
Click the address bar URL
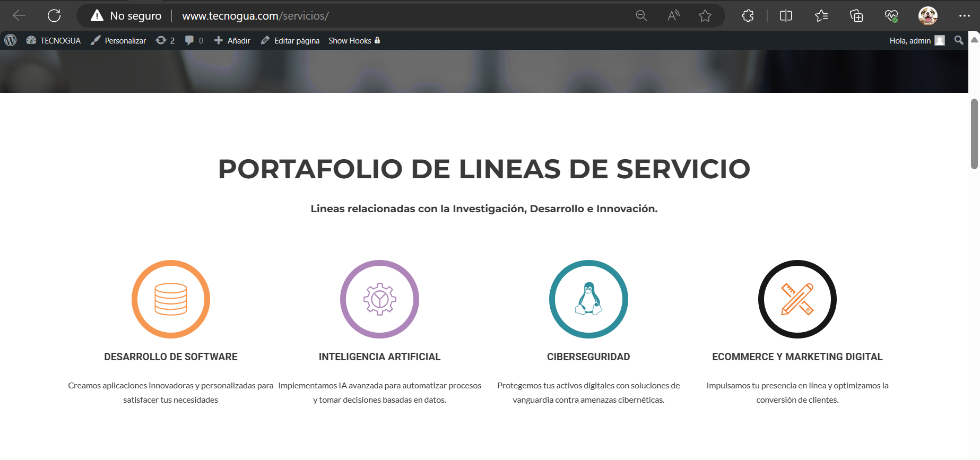(x=255, y=16)
